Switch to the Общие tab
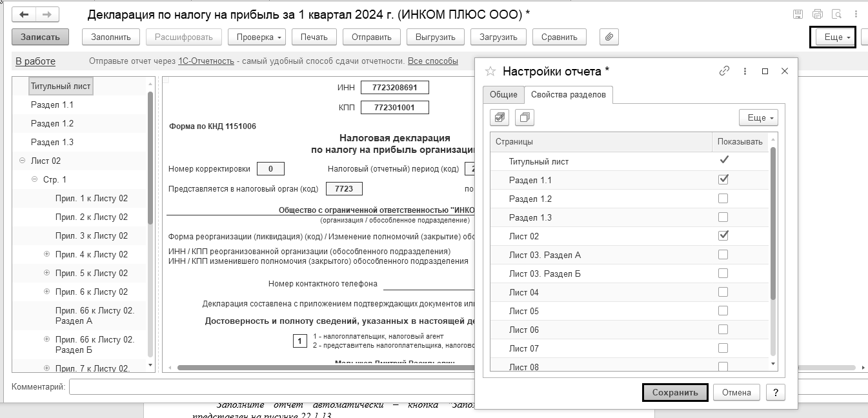 503,94
